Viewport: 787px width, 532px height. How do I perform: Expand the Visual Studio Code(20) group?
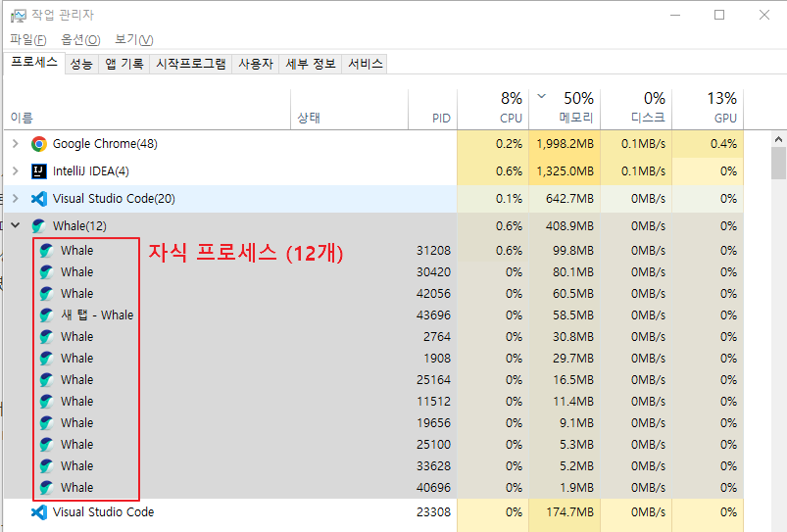click(15, 199)
